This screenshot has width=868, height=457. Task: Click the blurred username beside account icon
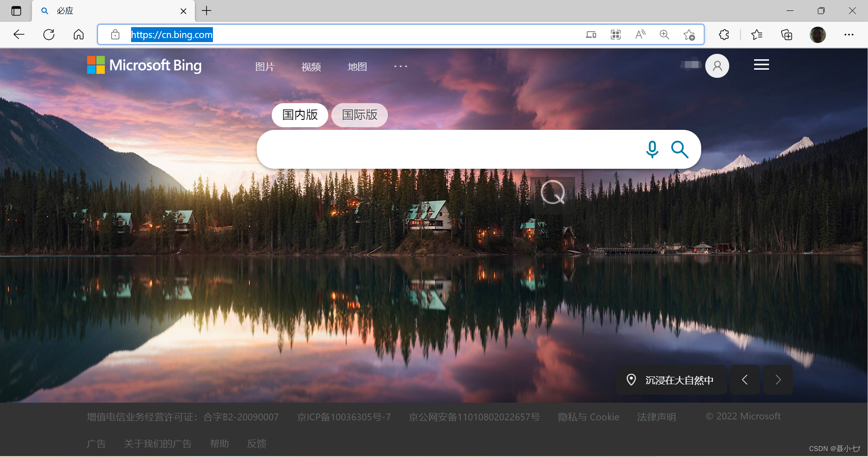pyautogui.click(x=691, y=65)
